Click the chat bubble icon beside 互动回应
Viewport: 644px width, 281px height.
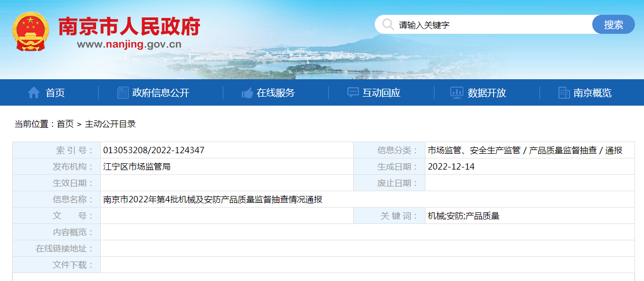pos(353,93)
